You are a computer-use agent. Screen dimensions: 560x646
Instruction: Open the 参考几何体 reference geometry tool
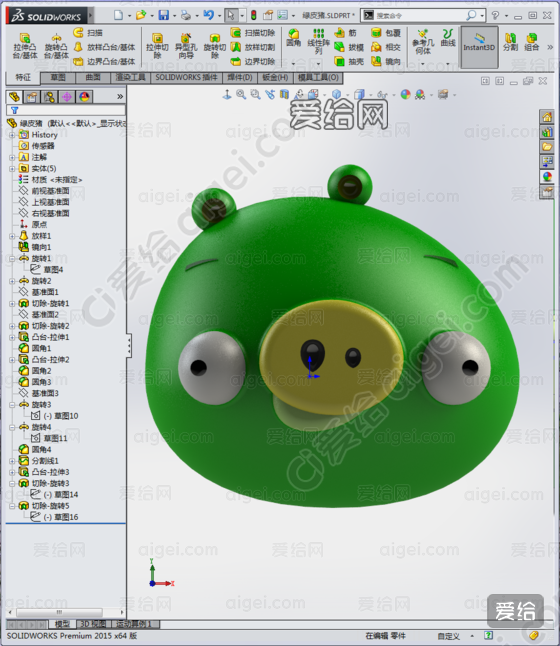click(x=423, y=42)
